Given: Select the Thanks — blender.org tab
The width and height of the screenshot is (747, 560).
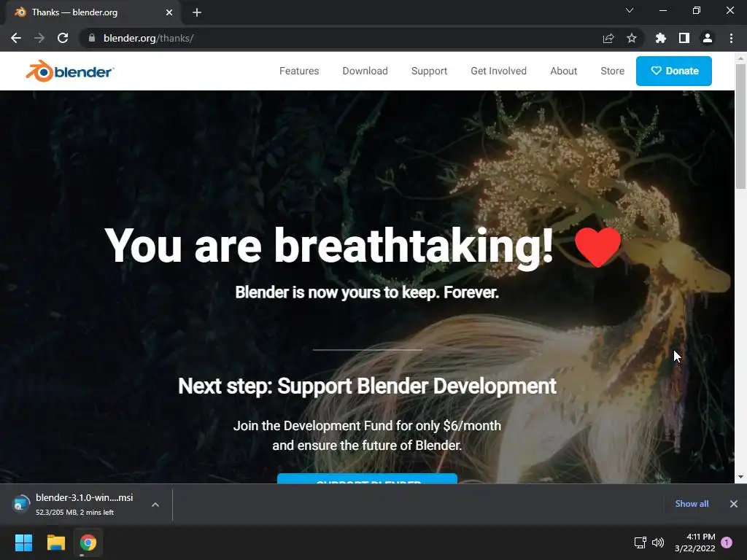Looking at the screenshot, I should point(93,12).
